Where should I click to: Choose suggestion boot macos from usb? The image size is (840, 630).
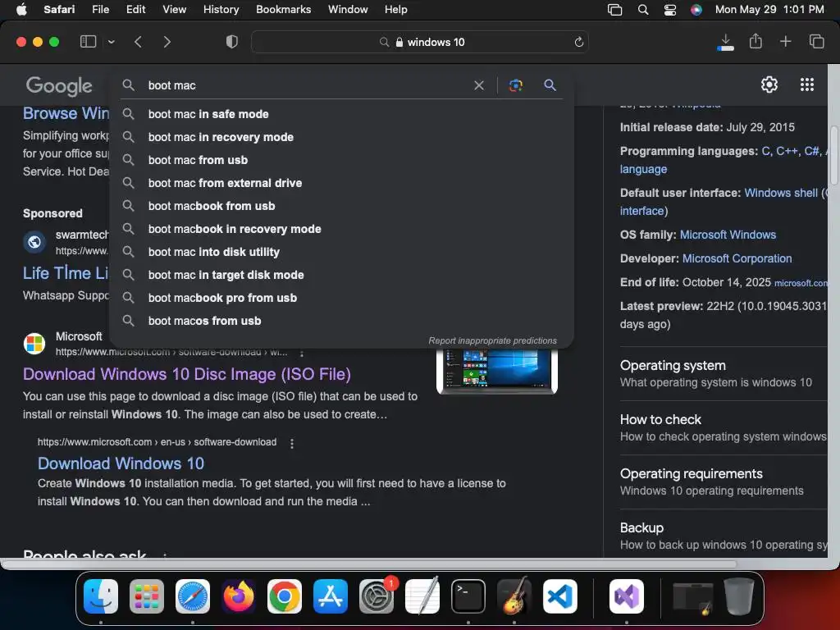[342, 321]
